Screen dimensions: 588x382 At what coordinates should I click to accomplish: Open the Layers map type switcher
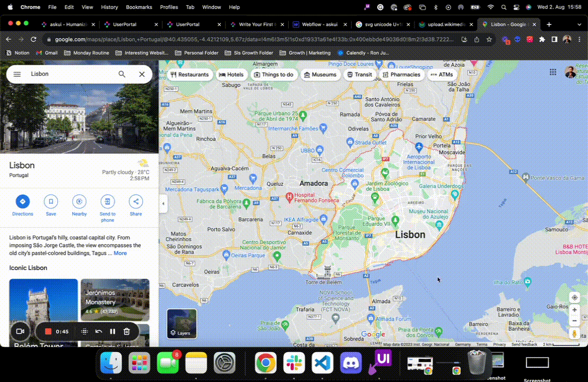[181, 324]
